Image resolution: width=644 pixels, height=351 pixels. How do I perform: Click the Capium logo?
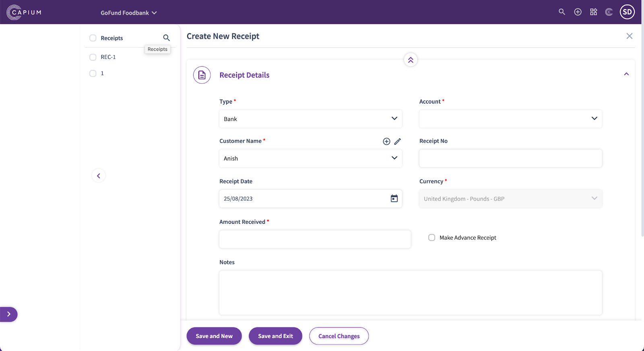pos(24,12)
